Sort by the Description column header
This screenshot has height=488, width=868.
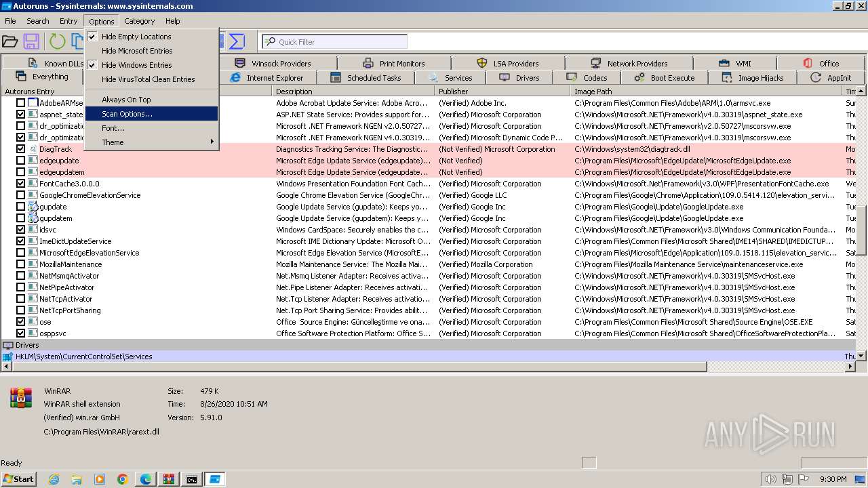353,91
